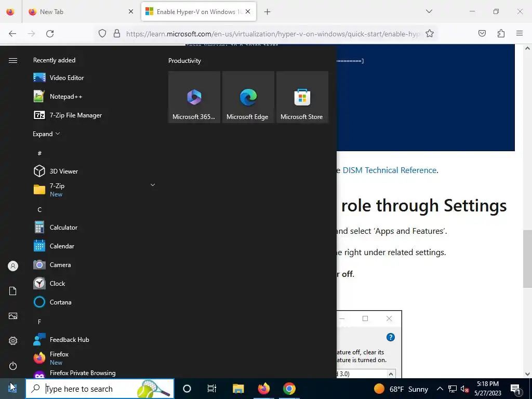Click the F letter group header
Image resolution: width=532 pixels, height=399 pixels.
pyautogui.click(x=39, y=322)
